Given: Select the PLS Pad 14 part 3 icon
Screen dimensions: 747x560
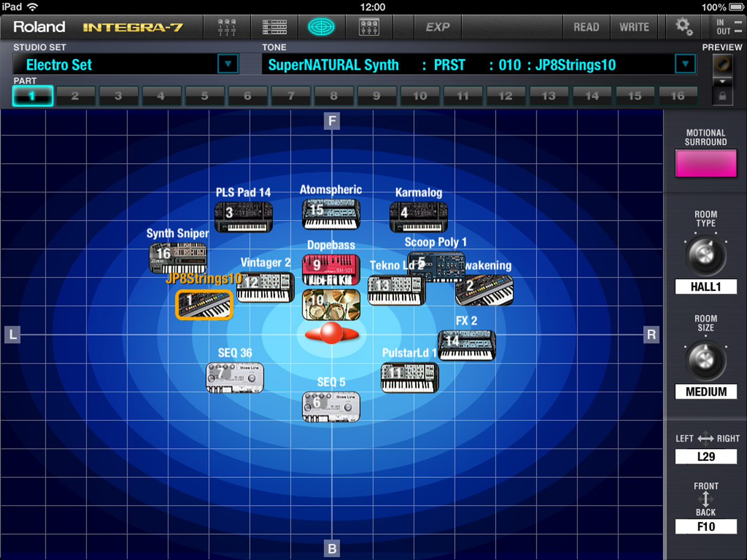Looking at the screenshot, I should coord(244,217).
